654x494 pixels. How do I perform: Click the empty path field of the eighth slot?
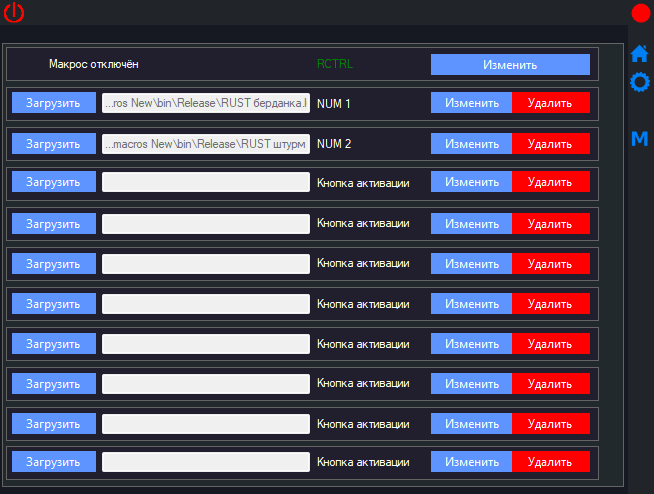(x=206, y=384)
